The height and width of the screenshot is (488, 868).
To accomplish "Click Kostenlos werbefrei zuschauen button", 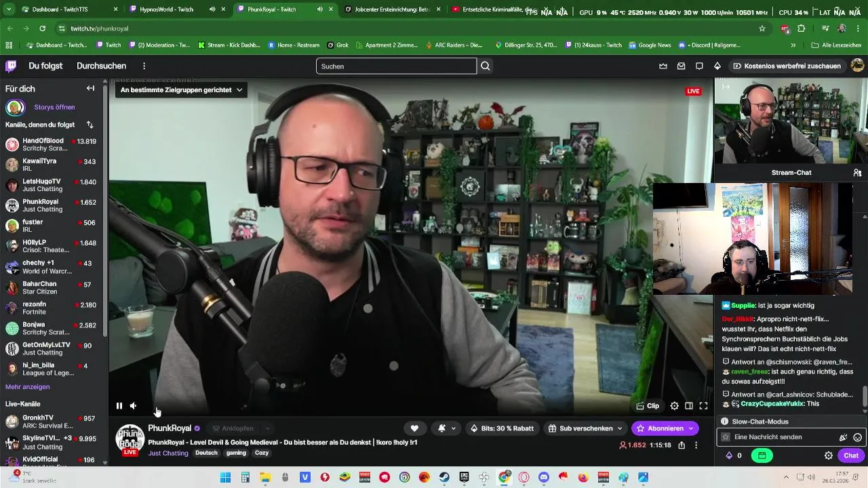I will (787, 66).
